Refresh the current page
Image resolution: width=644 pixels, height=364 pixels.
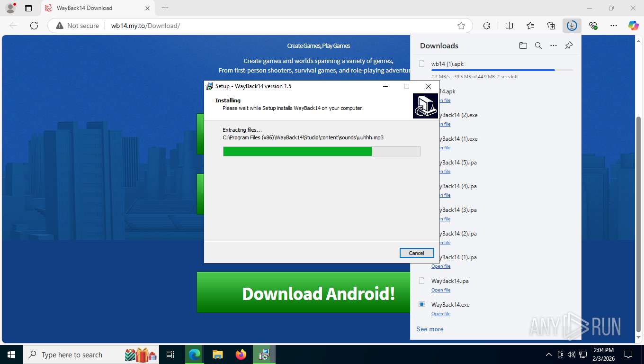(x=34, y=26)
